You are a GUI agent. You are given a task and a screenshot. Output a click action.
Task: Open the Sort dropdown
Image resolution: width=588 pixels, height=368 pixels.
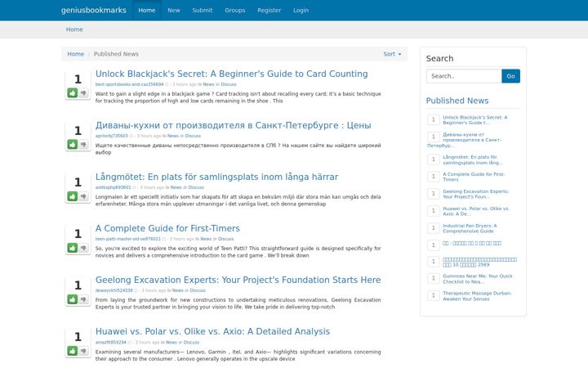[392, 54]
